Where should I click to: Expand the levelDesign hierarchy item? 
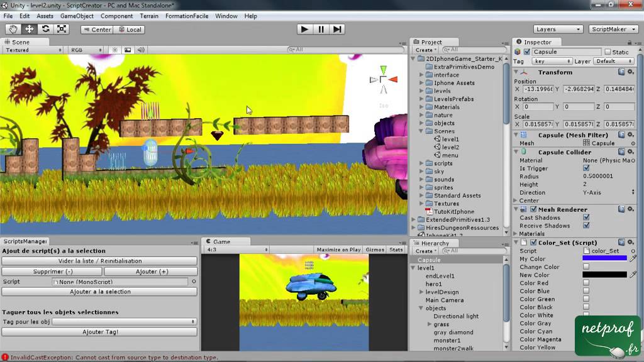(421, 292)
